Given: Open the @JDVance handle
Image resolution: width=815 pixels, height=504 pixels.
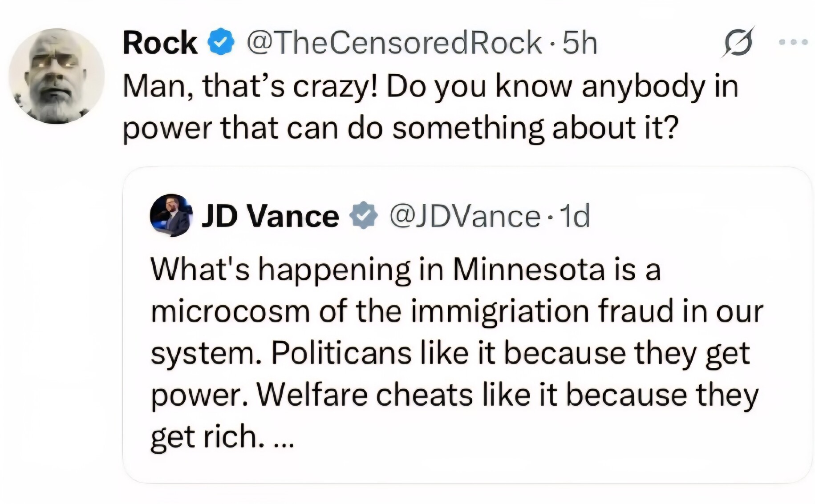Looking at the screenshot, I should tap(465, 216).
